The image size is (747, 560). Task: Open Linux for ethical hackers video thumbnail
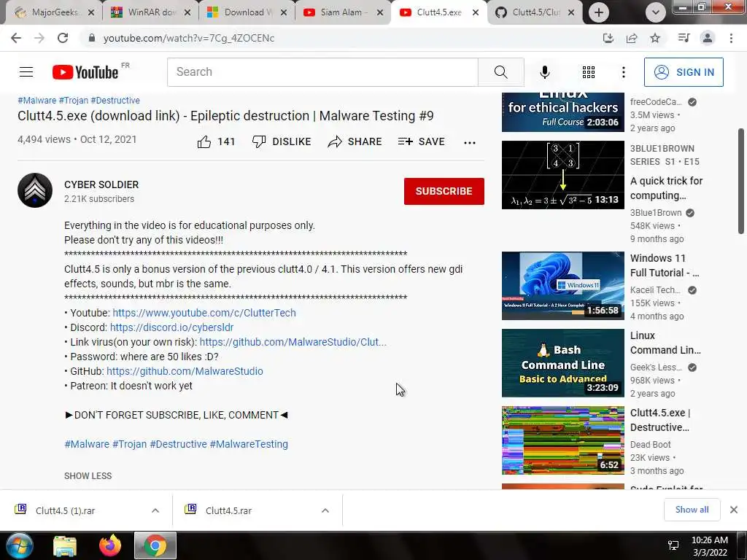[562, 112]
